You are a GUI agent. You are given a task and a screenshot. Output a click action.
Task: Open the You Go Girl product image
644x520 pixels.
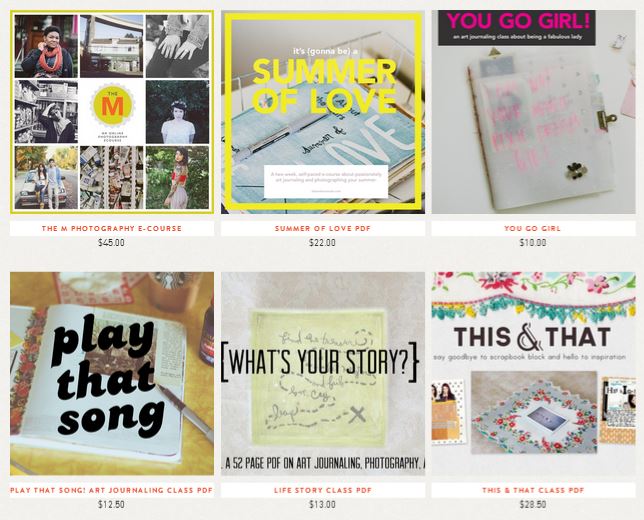pos(534,112)
